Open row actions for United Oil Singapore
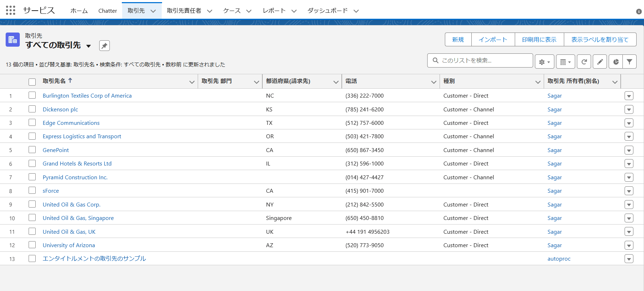 click(629, 218)
